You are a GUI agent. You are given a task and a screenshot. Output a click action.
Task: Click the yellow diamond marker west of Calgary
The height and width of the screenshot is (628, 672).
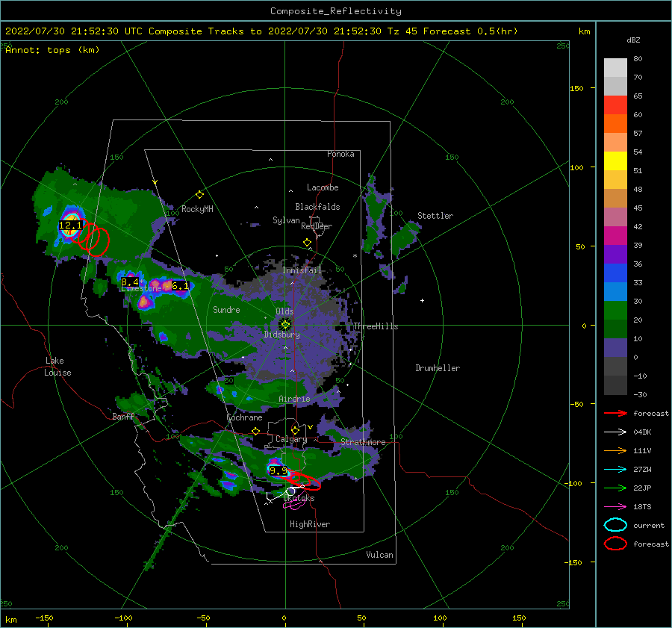[256, 432]
